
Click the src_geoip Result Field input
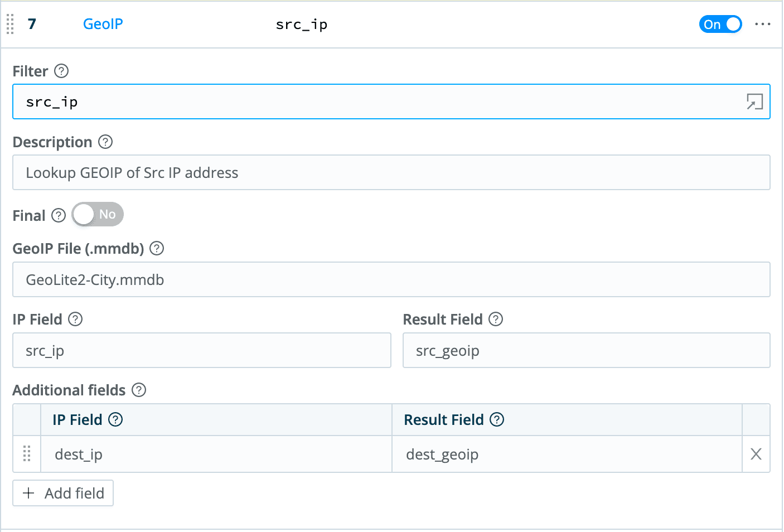coord(585,350)
